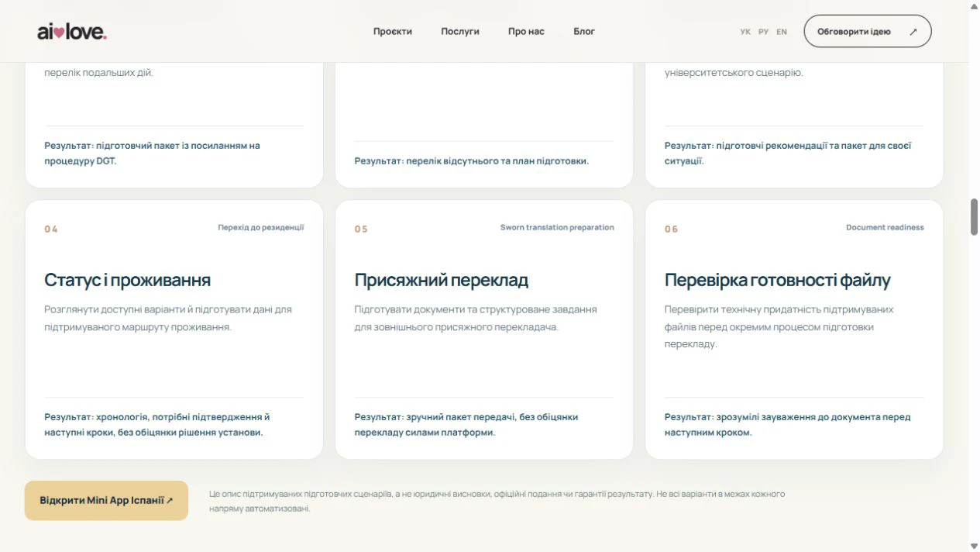Switch language to РУ
980x552 pixels.
tap(763, 32)
